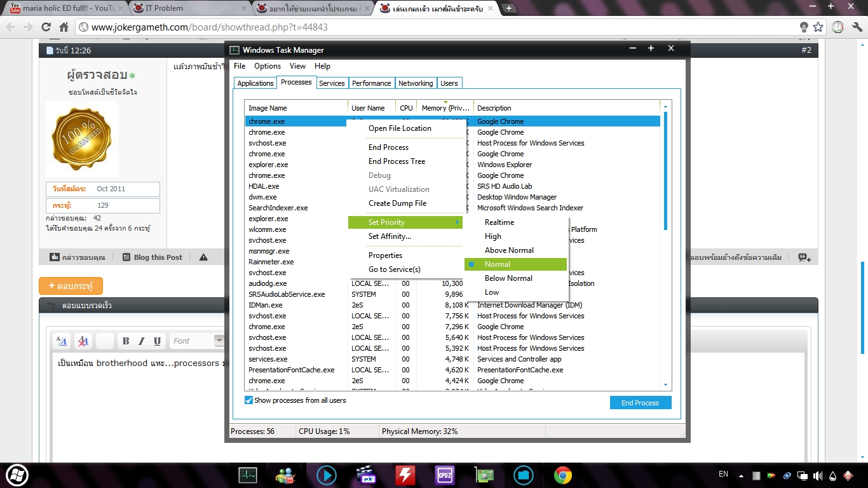Sort processes by CPU column
Screen dimensions: 868x488
click(406, 108)
